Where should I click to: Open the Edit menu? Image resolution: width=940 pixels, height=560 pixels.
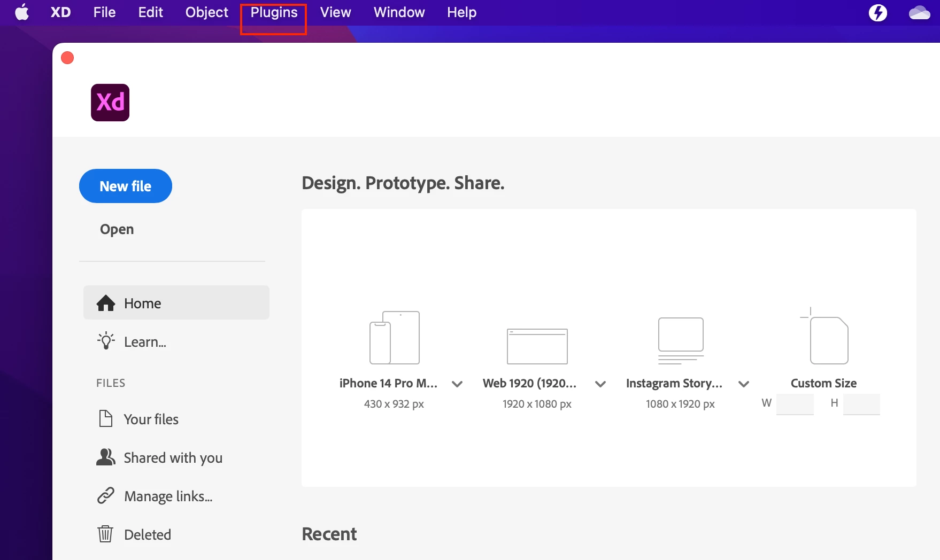[150, 12]
